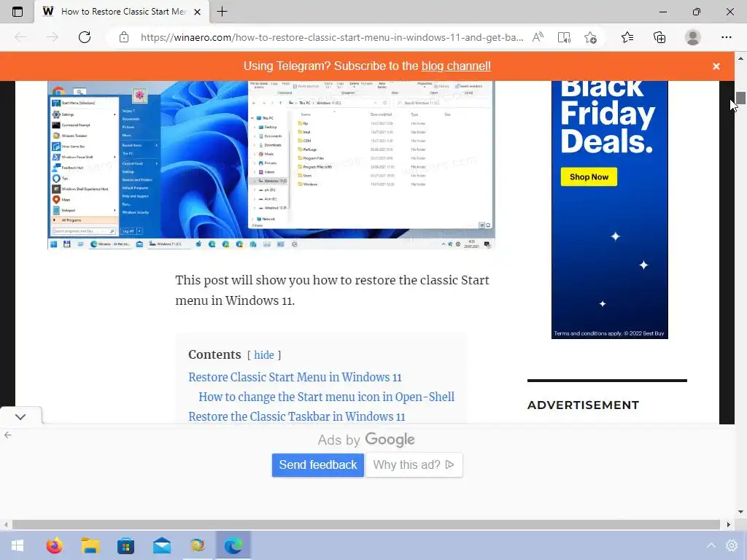Open the Mail app from taskbar
The height and width of the screenshot is (560, 747).
[x=161, y=545]
